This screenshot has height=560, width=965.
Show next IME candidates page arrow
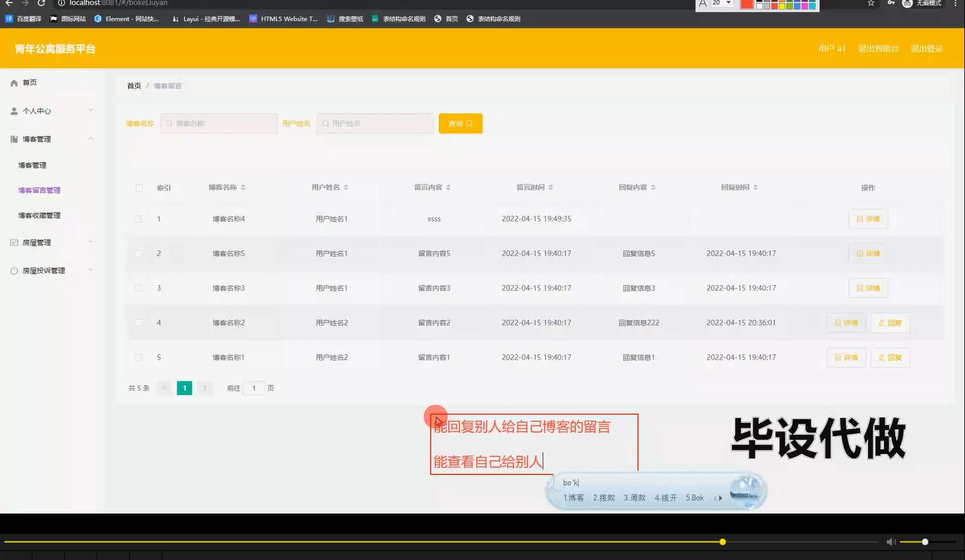click(721, 498)
